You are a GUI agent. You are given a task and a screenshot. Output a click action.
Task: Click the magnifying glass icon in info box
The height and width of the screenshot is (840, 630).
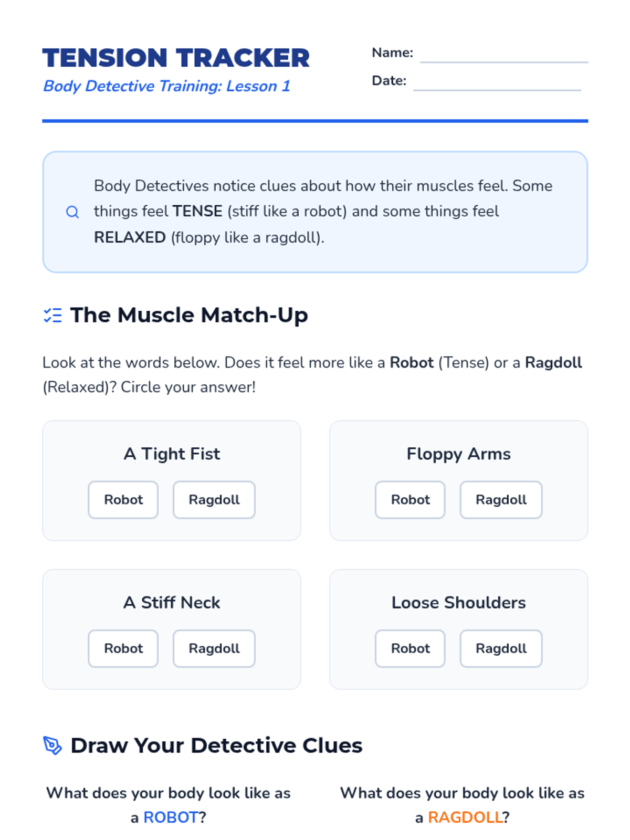(x=72, y=212)
